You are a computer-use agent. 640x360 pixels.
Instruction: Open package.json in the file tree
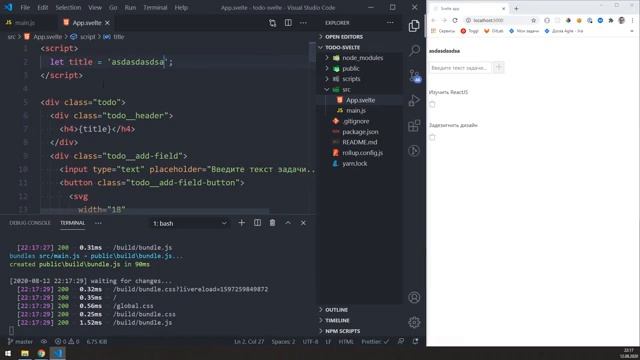point(361,132)
